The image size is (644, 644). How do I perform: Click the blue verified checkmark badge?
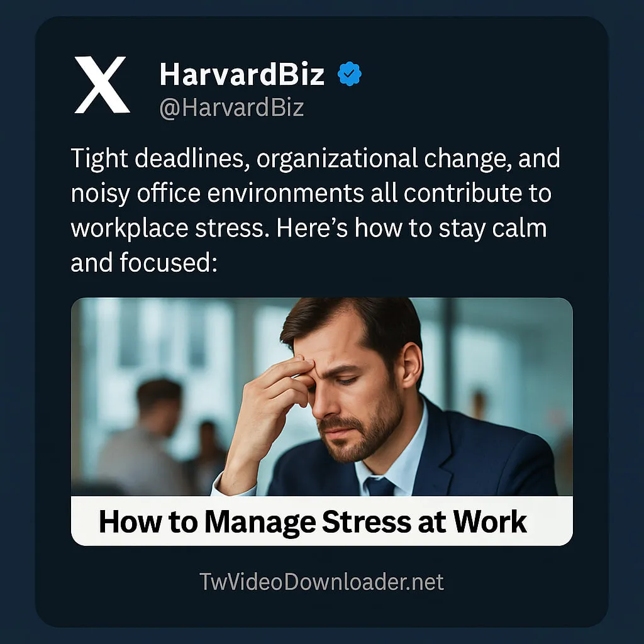click(350, 74)
